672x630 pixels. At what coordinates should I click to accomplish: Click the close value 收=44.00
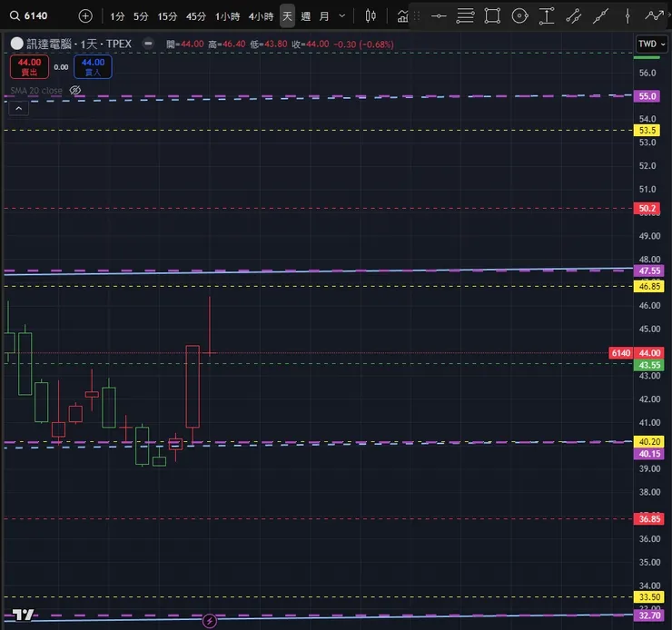pos(311,44)
